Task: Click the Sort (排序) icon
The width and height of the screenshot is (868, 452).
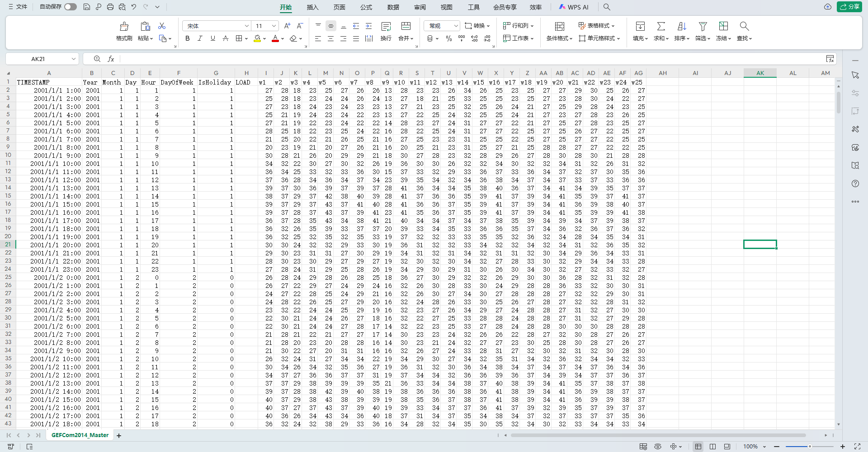Action: tap(682, 26)
